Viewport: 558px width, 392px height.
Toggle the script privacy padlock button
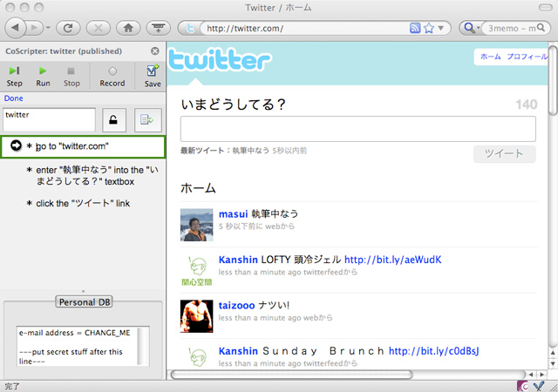click(x=114, y=120)
